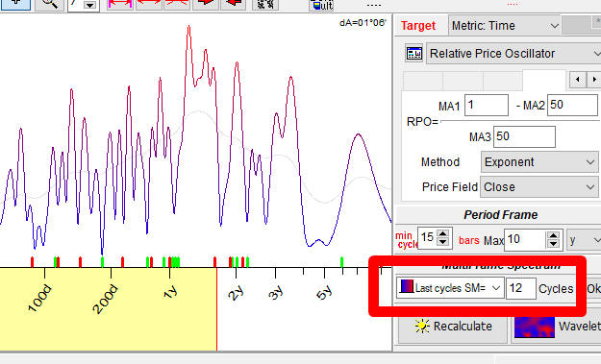The width and height of the screenshot is (601, 364).
Task: Decrease the Max period stepper value
Action: click(553, 244)
